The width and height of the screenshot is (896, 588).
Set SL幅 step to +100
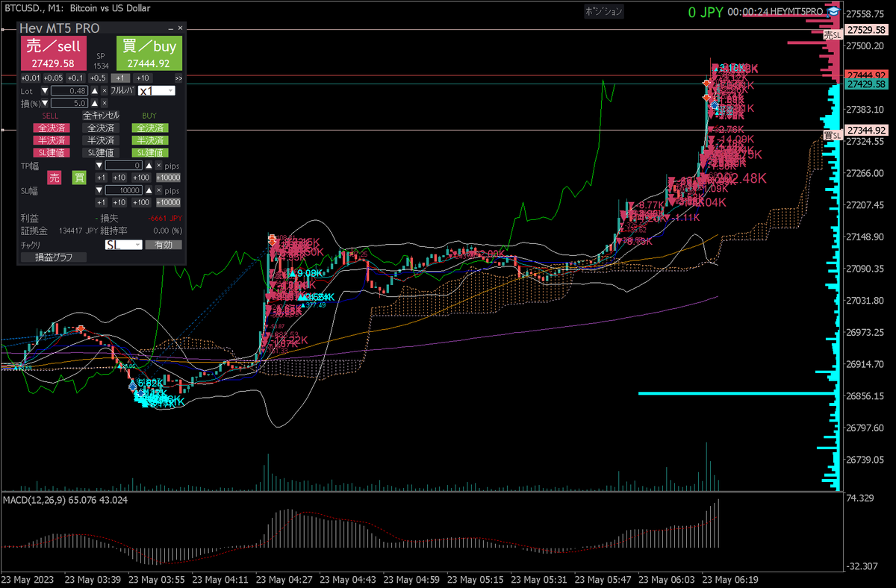click(x=141, y=202)
